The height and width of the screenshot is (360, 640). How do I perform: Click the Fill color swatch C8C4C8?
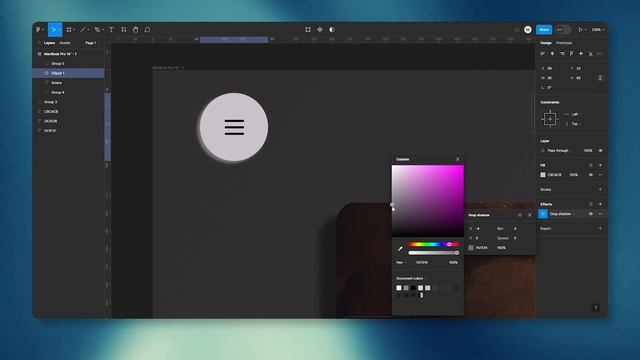pos(543,175)
